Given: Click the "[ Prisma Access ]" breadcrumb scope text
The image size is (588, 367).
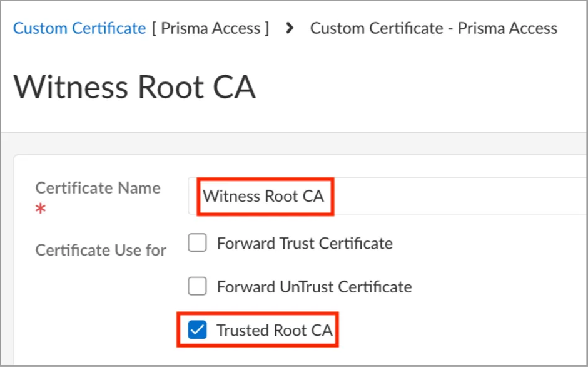Looking at the screenshot, I should click(210, 28).
